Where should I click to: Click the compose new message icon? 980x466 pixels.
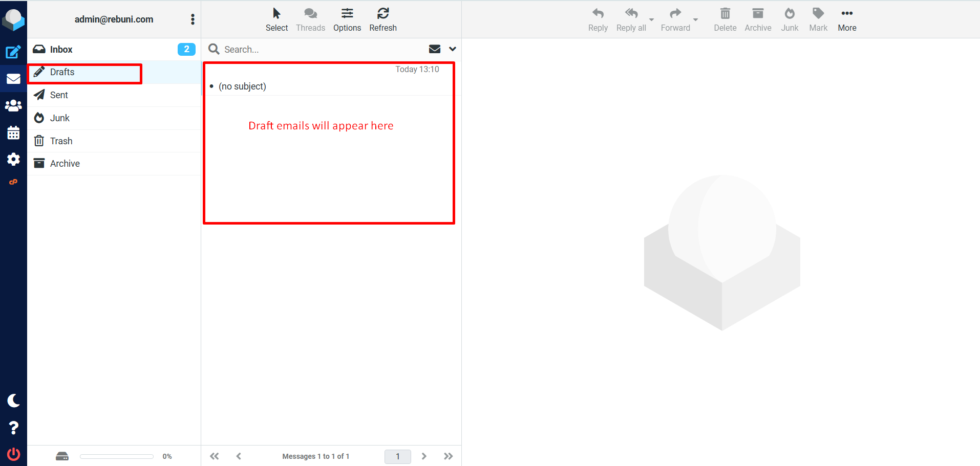tap(13, 52)
